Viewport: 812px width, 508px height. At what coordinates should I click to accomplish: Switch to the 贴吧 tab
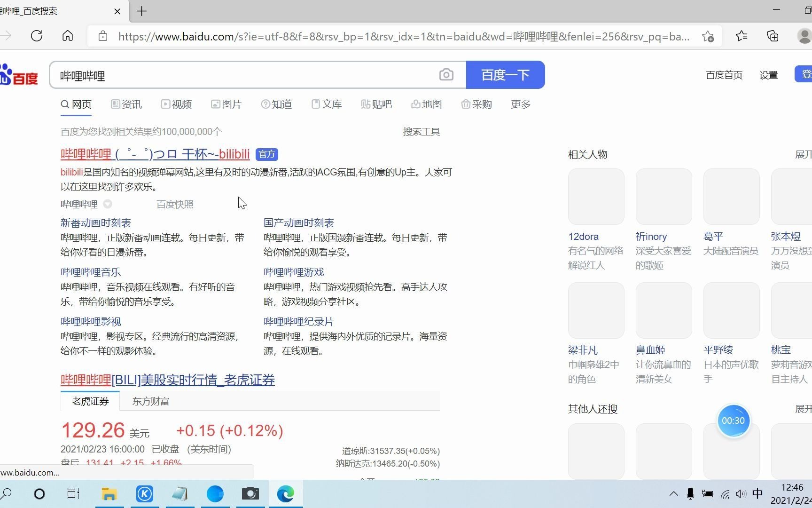[x=376, y=104]
